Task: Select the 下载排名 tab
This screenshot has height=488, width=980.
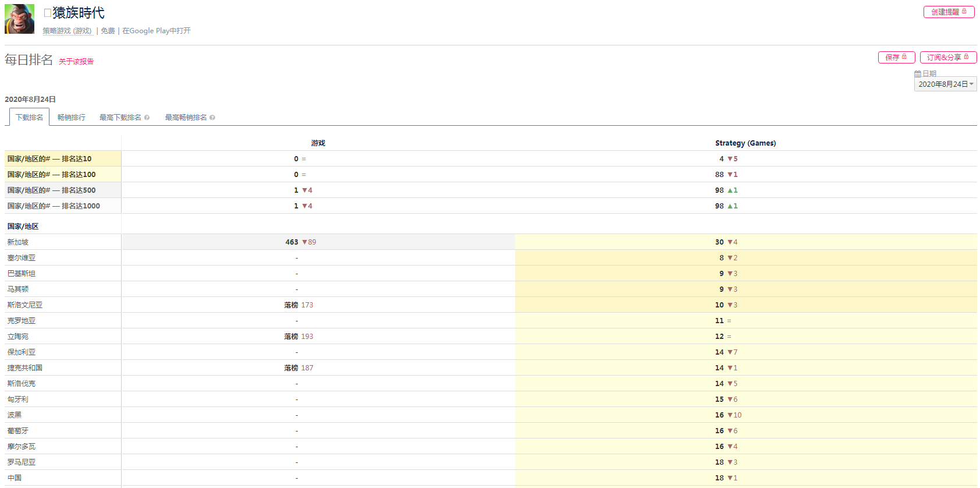Action: pos(29,118)
